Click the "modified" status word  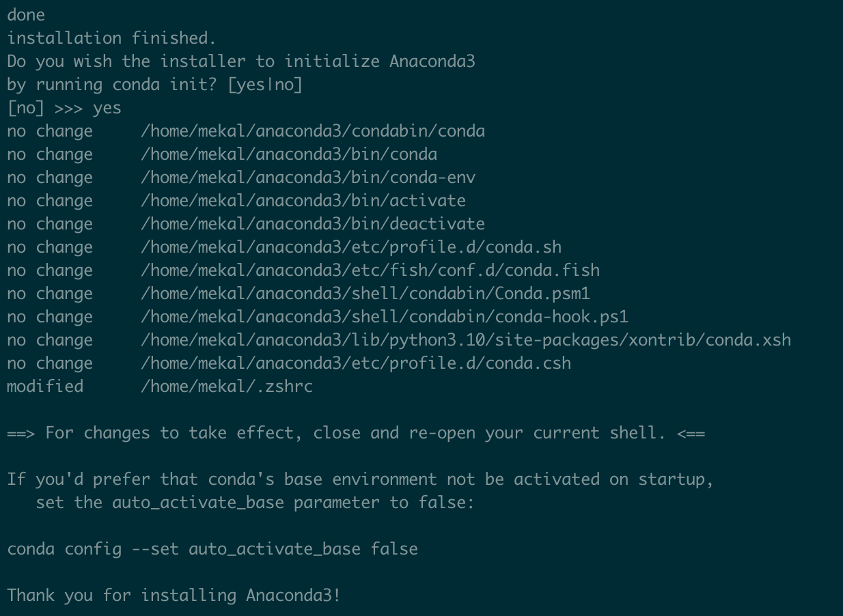(x=45, y=387)
